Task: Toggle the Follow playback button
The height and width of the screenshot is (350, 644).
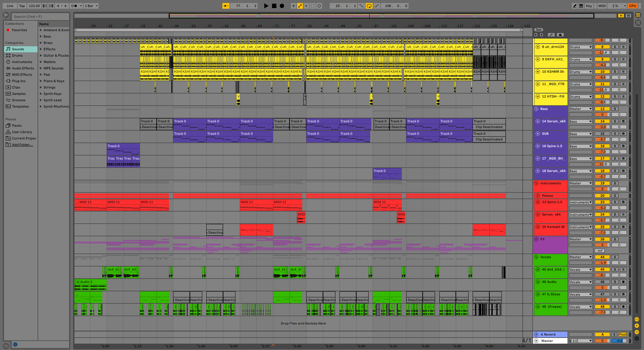Action: (226, 6)
